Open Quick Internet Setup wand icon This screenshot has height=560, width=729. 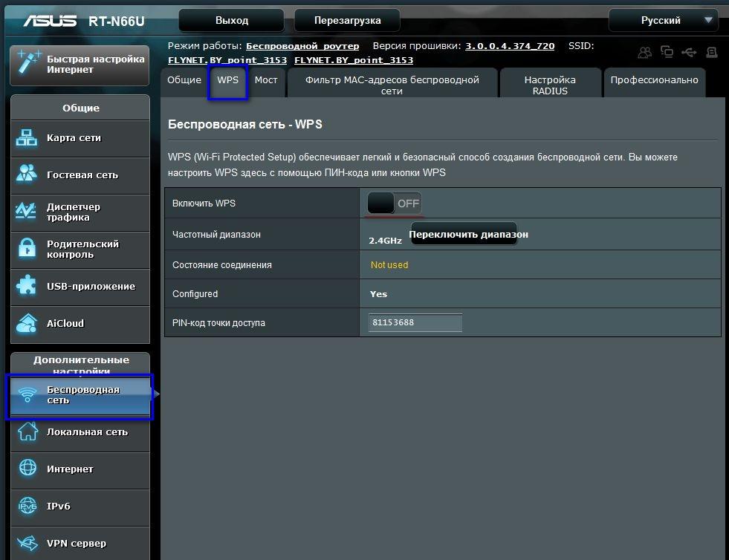[27, 62]
